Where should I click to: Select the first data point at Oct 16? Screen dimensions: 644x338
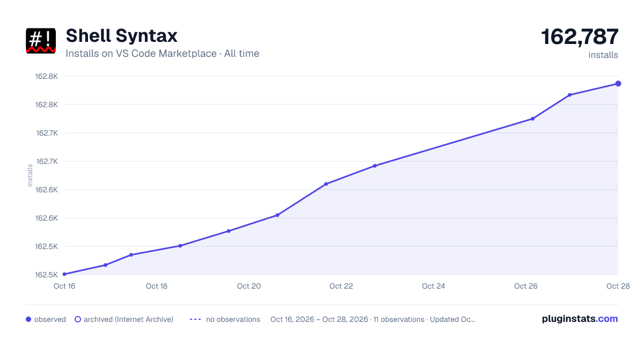click(x=64, y=274)
